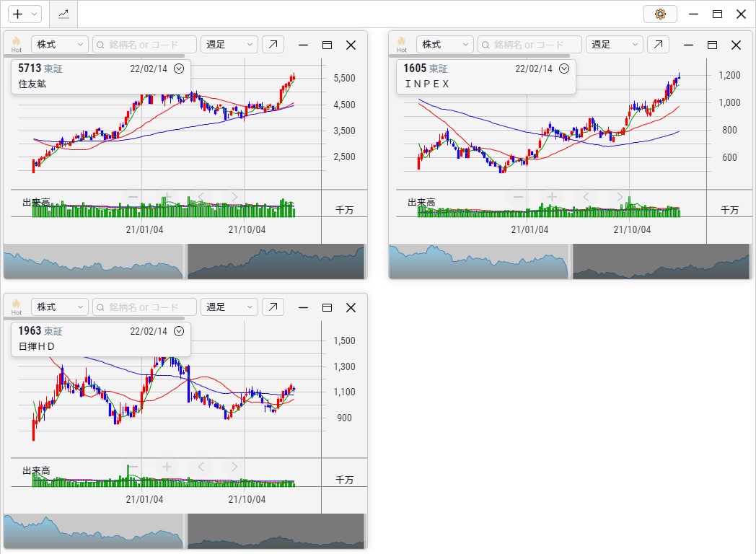Screen dimensions: 756x554
Task: Click the 住友鉱 overview range slider
Action: (185, 261)
